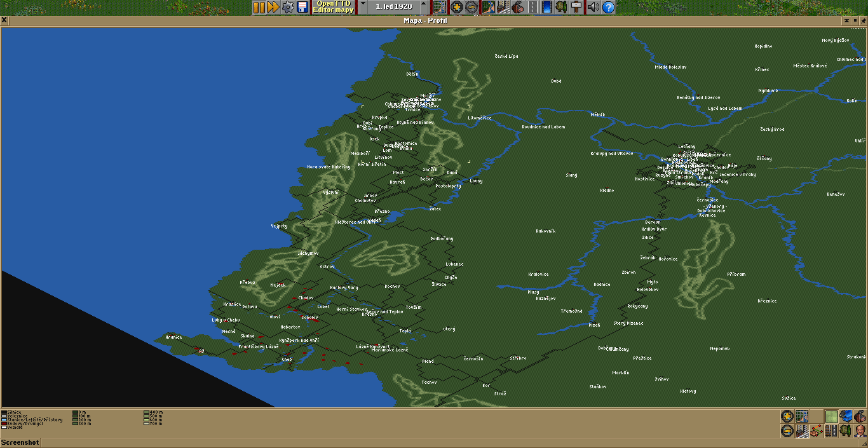This screenshot has height=448, width=868.
Task: Show transport routes on the minimap
Action: pos(831,430)
